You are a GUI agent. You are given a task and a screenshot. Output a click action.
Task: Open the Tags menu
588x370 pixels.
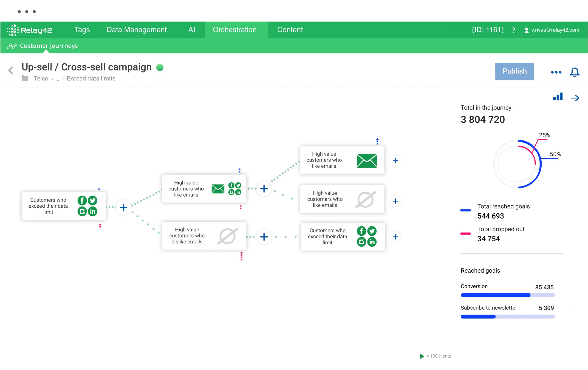coord(82,30)
